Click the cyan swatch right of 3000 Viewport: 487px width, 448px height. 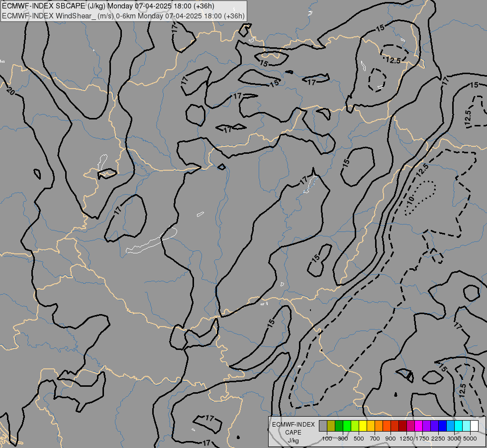coord(459,426)
